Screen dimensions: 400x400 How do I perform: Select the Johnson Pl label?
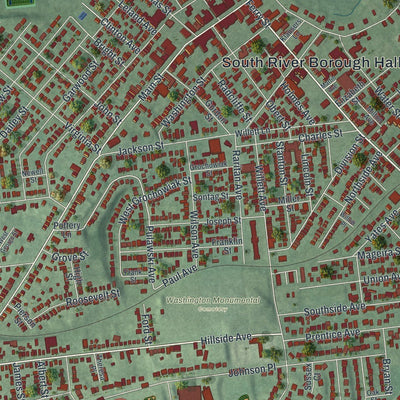(253, 371)
